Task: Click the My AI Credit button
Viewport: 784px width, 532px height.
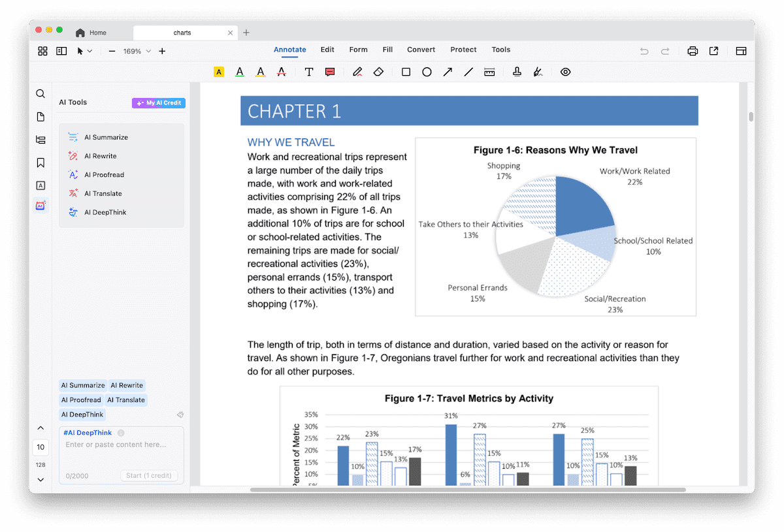Action: (x=159, y=103)
